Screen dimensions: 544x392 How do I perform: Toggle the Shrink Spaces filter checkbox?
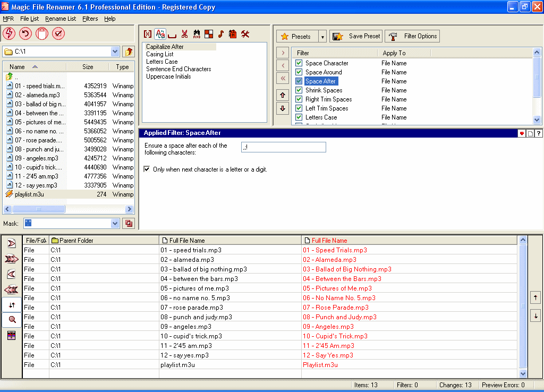coord(299,90)
